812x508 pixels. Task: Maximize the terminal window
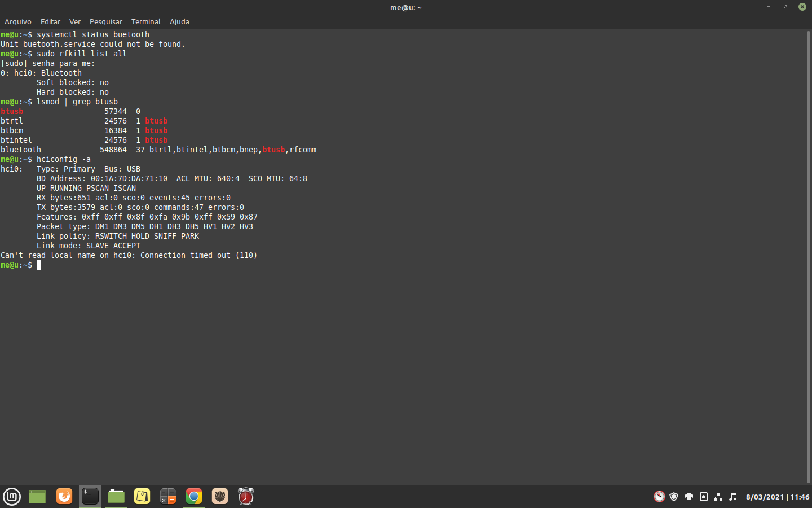click(x=785, y=7)
